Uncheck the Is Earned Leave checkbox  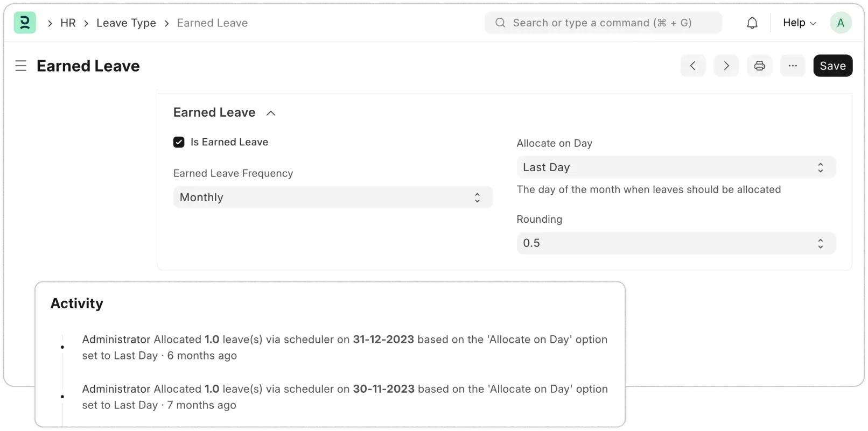tap(178, 142)
